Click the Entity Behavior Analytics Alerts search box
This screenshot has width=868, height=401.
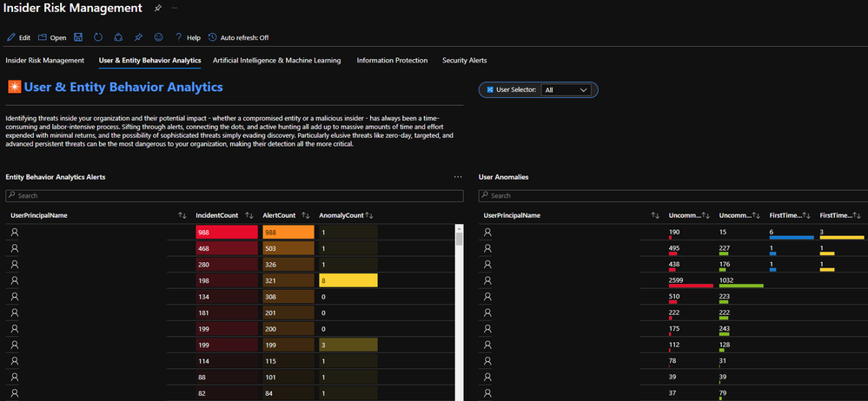tap(235, 196)
